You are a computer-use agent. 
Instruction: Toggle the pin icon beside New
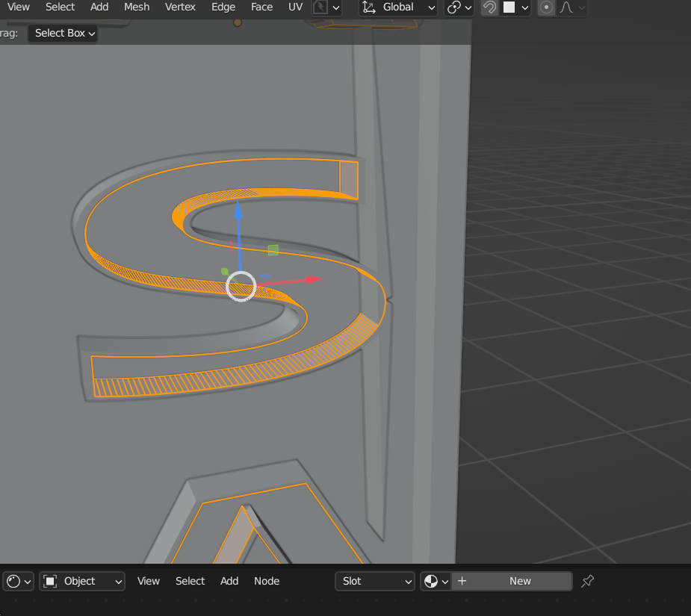[x=588, y=581]
